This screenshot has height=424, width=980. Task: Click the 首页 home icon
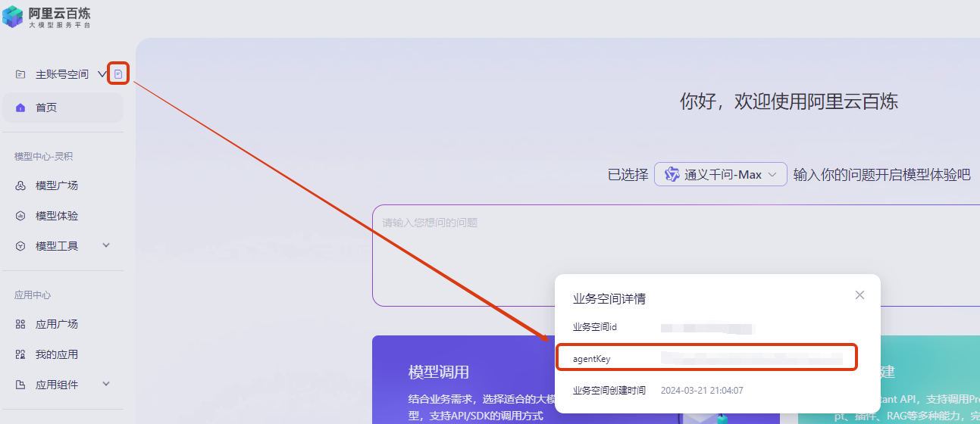pos(20,108)
